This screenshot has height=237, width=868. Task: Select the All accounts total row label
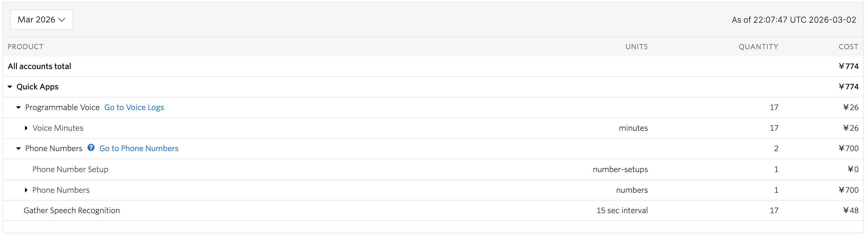[x=39, y=66]
